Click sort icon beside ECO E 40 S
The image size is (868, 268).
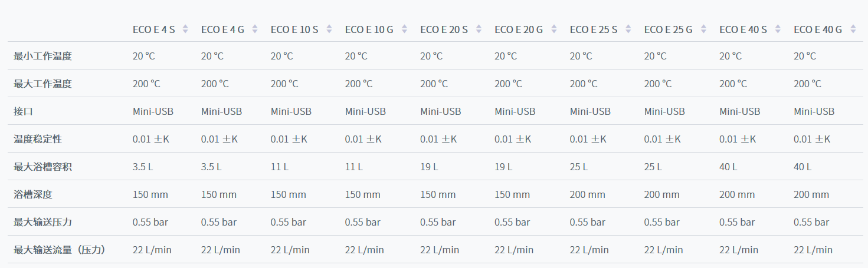point(778,29)
